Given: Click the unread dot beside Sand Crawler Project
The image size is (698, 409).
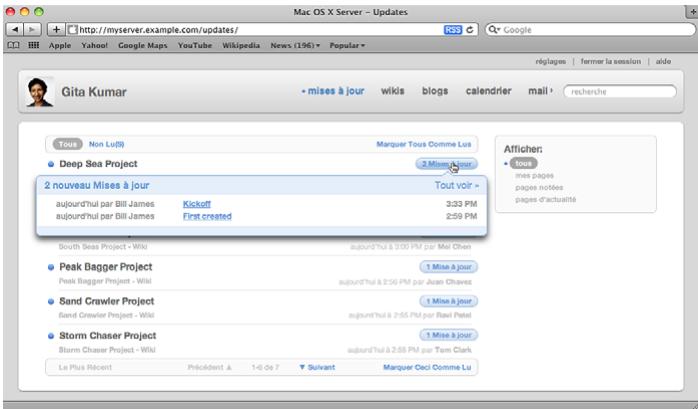Looking at the screenshot, I should (51, 302).
